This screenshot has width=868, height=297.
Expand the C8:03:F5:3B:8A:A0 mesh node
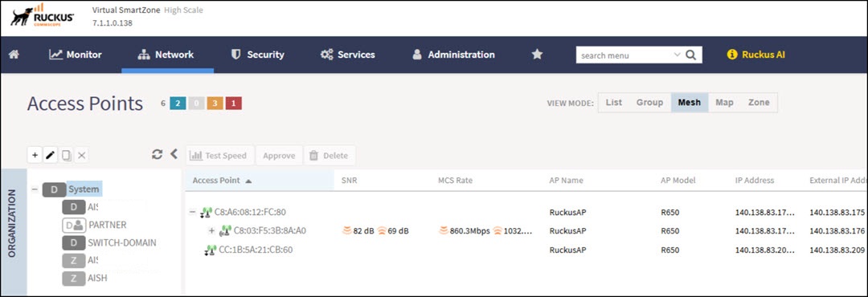pos(211,230)
